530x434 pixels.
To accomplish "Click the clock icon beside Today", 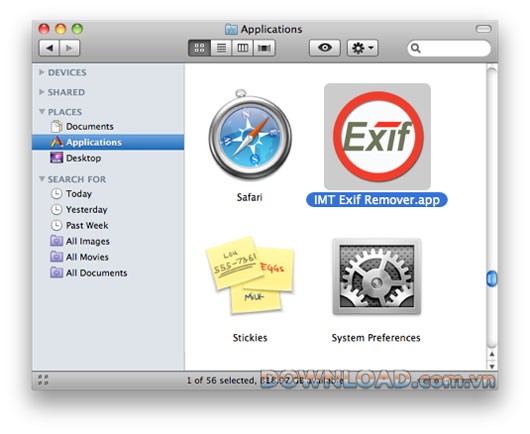I will (56, 194).
